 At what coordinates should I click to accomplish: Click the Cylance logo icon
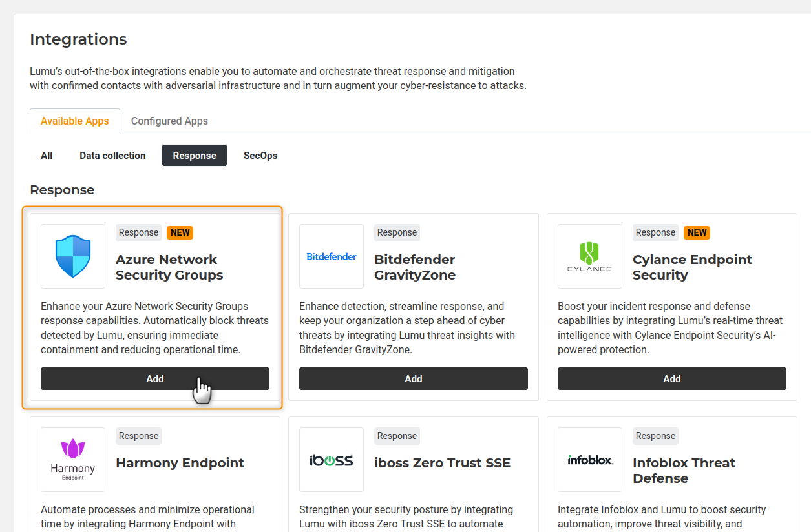(x=589, y=256)
